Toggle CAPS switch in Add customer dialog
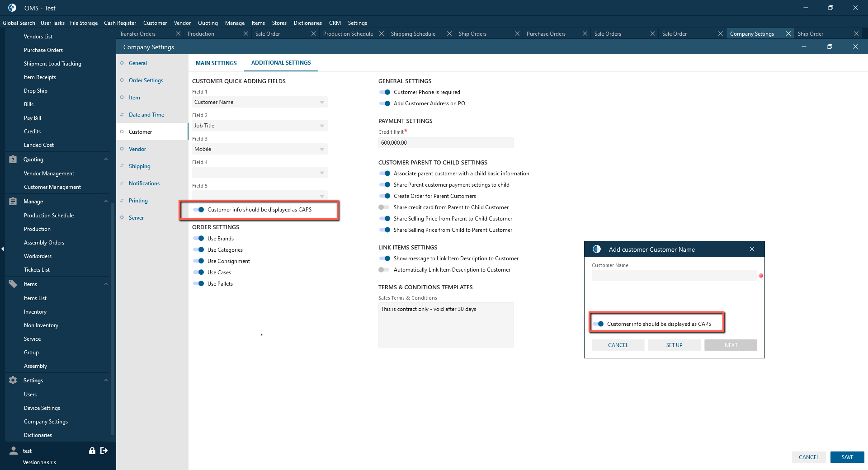 click(x=598, y=324)
